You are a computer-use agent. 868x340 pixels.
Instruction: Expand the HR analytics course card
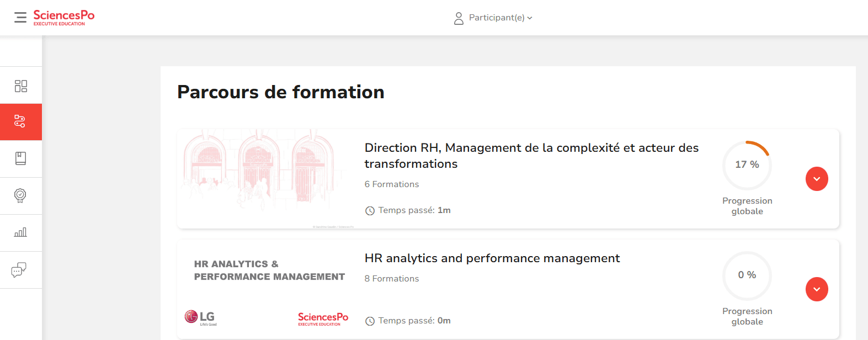(x=817, y=289)
